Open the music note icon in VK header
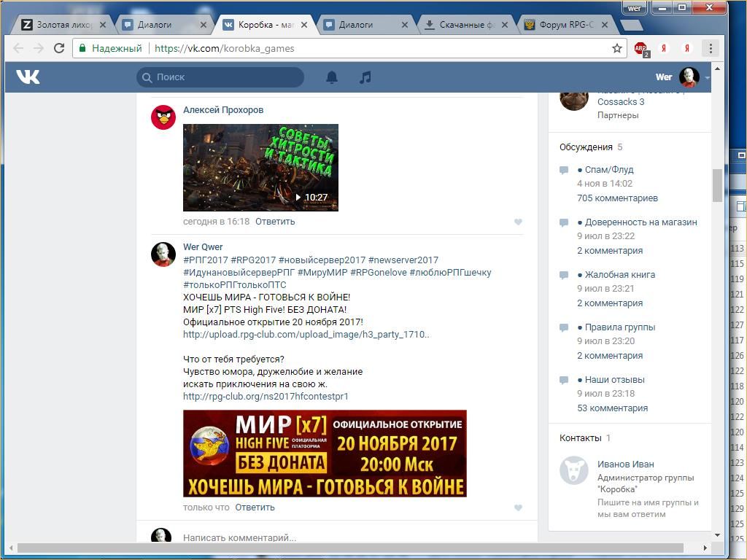 (365, 77)
